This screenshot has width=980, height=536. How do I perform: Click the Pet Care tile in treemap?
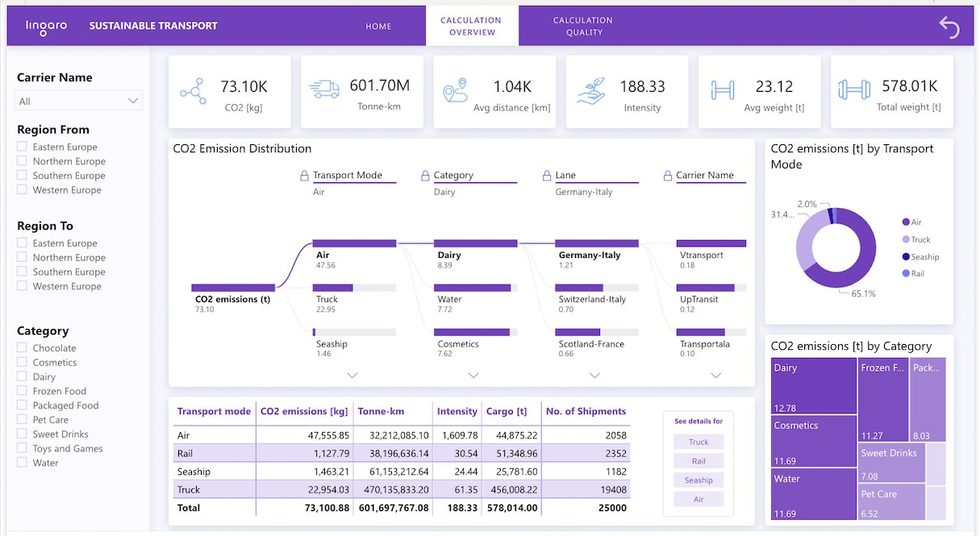pyautogui.click(x=892, y=503)
